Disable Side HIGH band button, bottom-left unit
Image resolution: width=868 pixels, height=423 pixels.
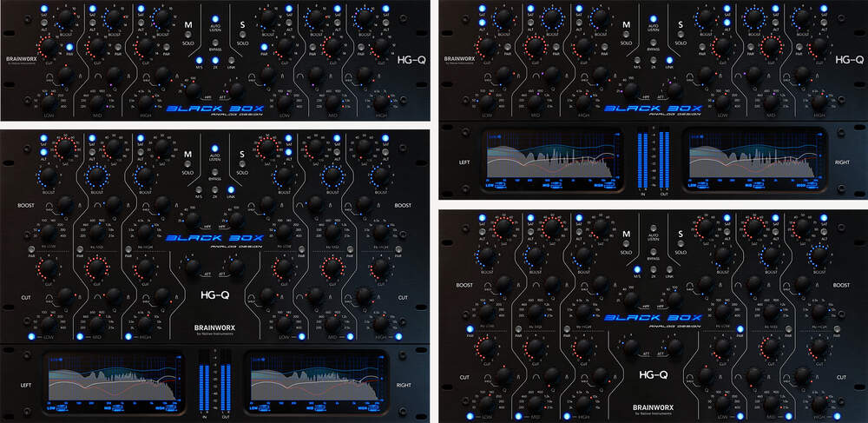[398, 337]
